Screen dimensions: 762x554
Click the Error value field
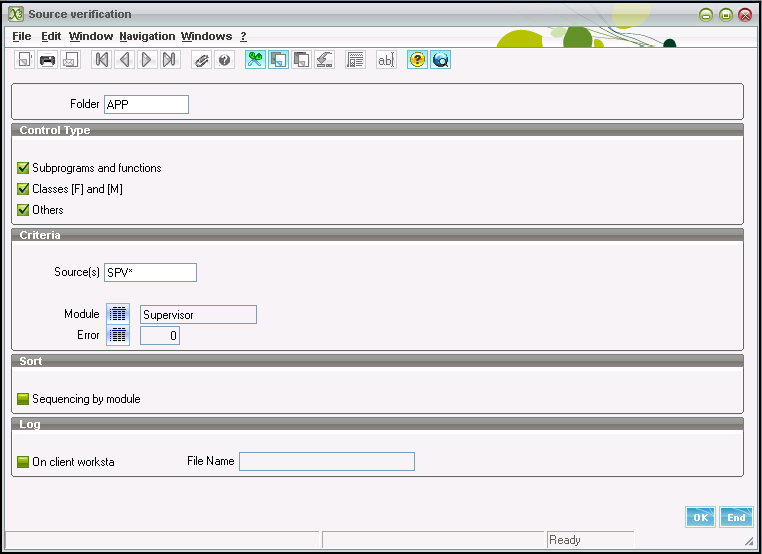[160, 335]
